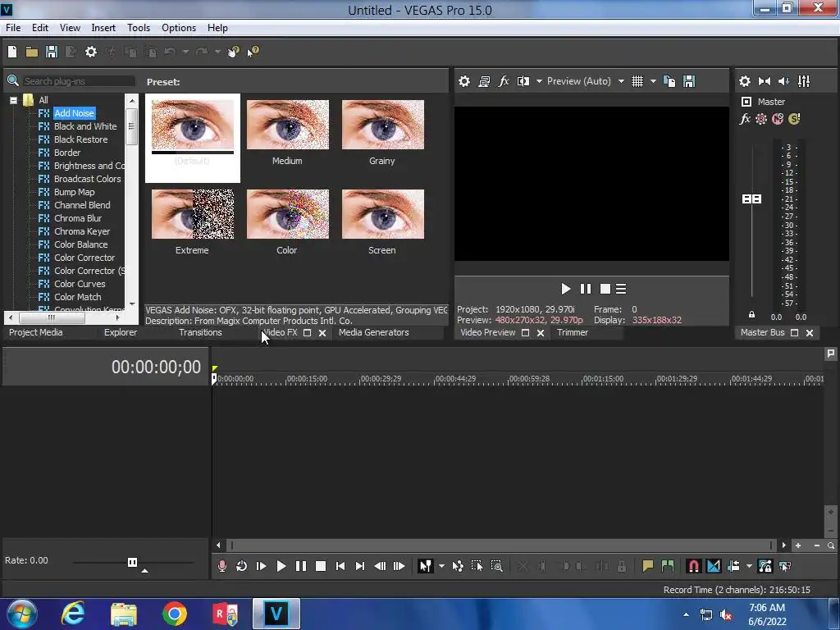This screenshot has height=630, width=840.
Task: Adjust the Master volume fader handle
Action: coord(751,199)
